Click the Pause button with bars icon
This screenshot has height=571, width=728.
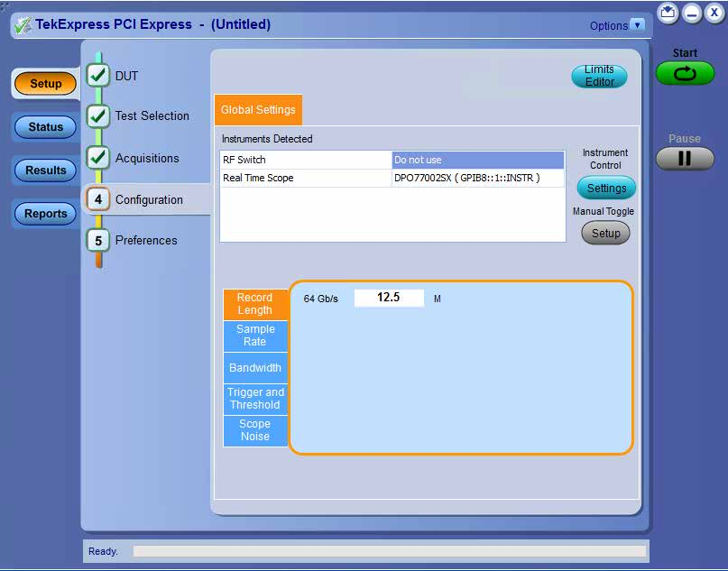pyautogui.click(x=685, y=159)
